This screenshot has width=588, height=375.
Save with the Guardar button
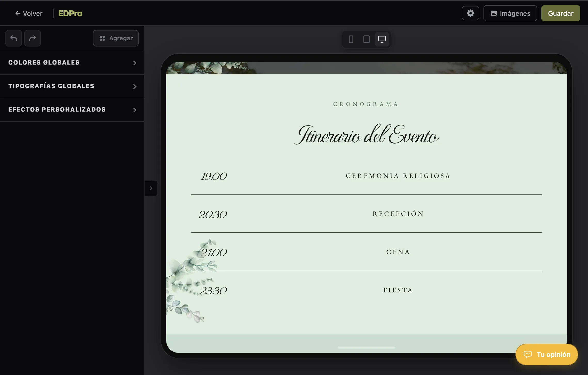click(x=561, y=13)
